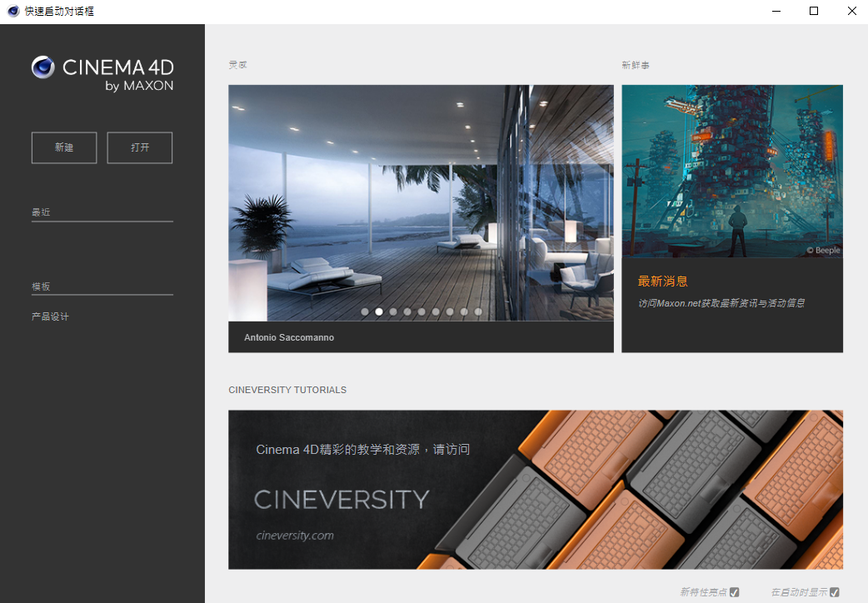Viewport: 868px width, 603px height.
Task: Maximize the quick start dialog window
Action: click(x=814, y=11)
